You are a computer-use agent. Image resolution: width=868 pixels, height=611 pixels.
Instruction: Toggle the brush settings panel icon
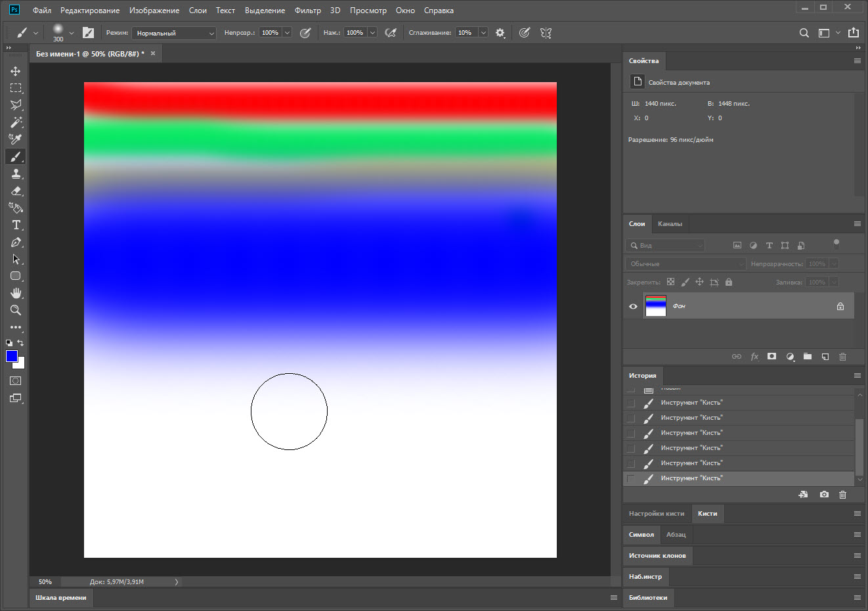[x=88, y=33]
